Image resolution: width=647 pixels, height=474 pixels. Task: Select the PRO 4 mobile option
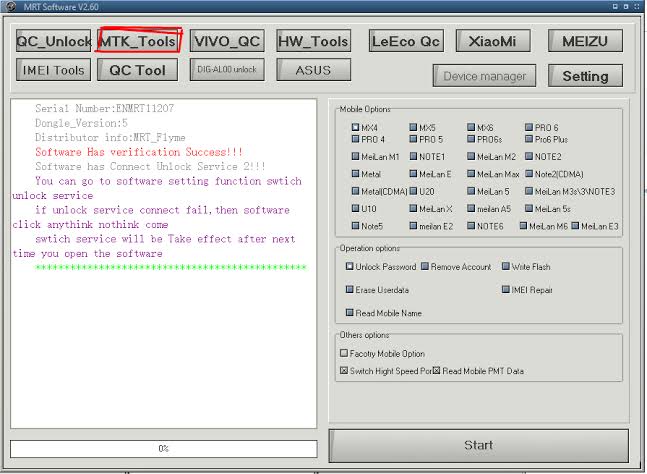tap(355, 139)
